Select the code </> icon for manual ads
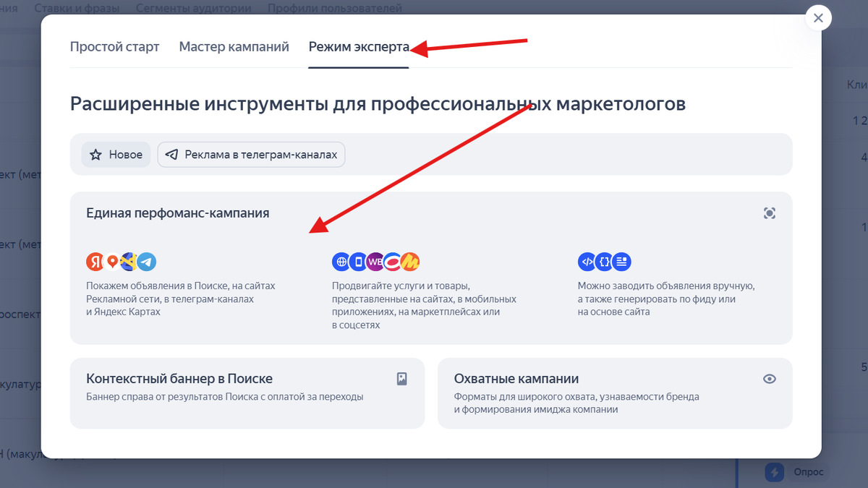Viewport: 868px width, 488px height. (x=587, y=261)
